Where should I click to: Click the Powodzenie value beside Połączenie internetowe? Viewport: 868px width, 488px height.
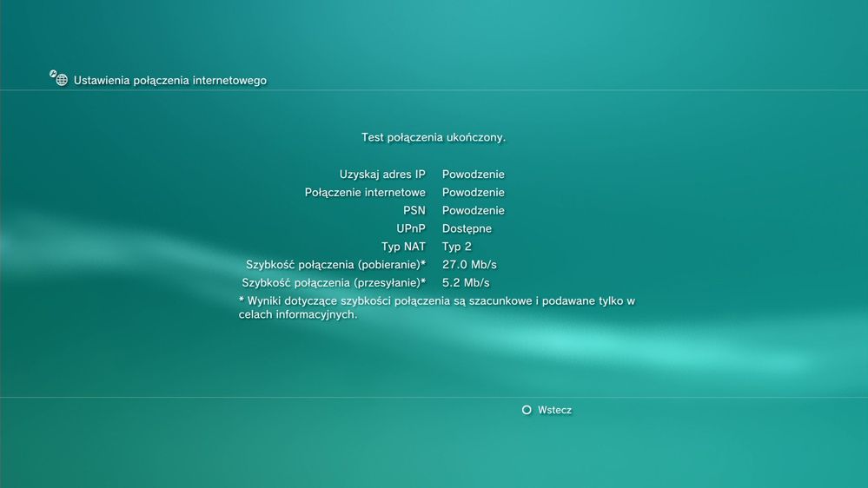474,193
